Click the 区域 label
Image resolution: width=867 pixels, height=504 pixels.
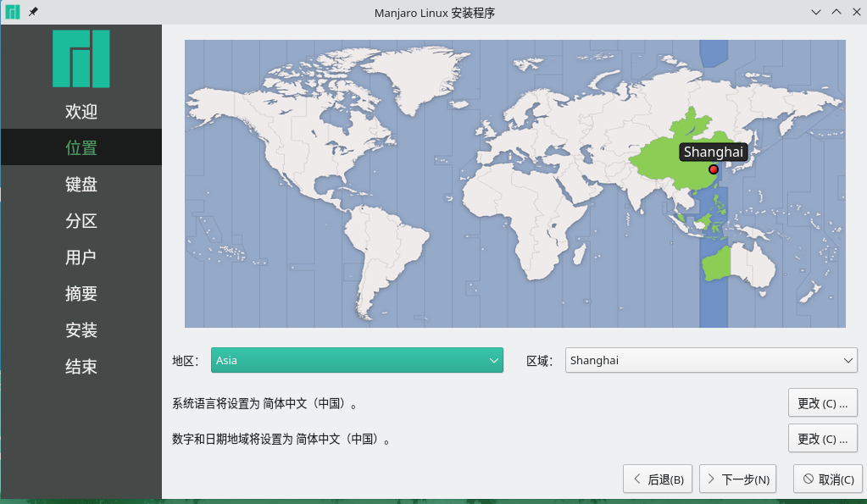click(x=540, y=361)
